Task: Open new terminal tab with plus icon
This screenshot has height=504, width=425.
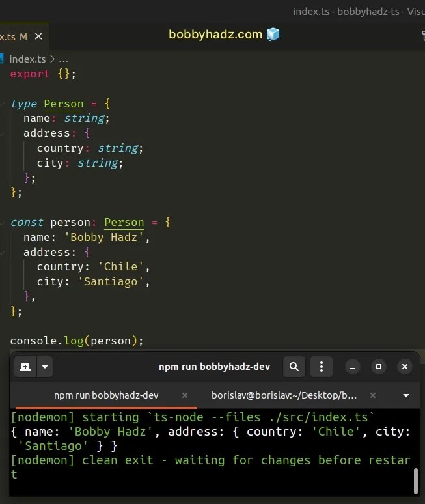Action: 25,367
